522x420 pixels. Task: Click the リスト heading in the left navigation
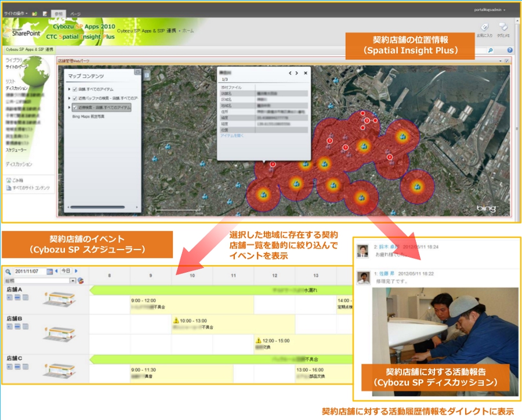click(10, 81)
